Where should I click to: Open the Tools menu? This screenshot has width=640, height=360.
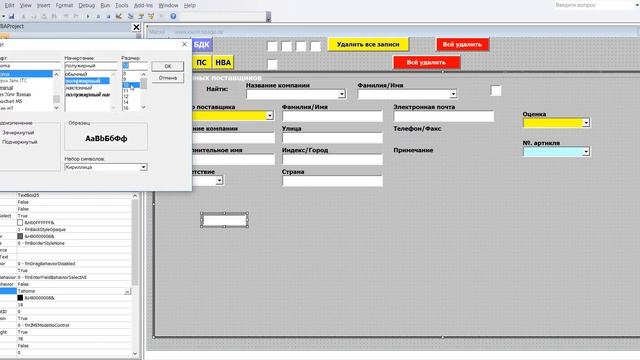122,5
